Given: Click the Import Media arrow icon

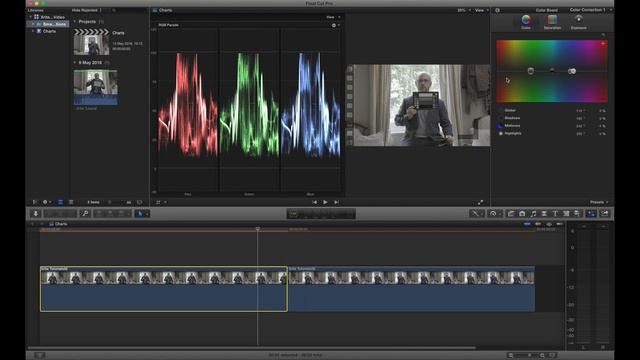Looking at the screenshot, I should [x=36, y=213].
